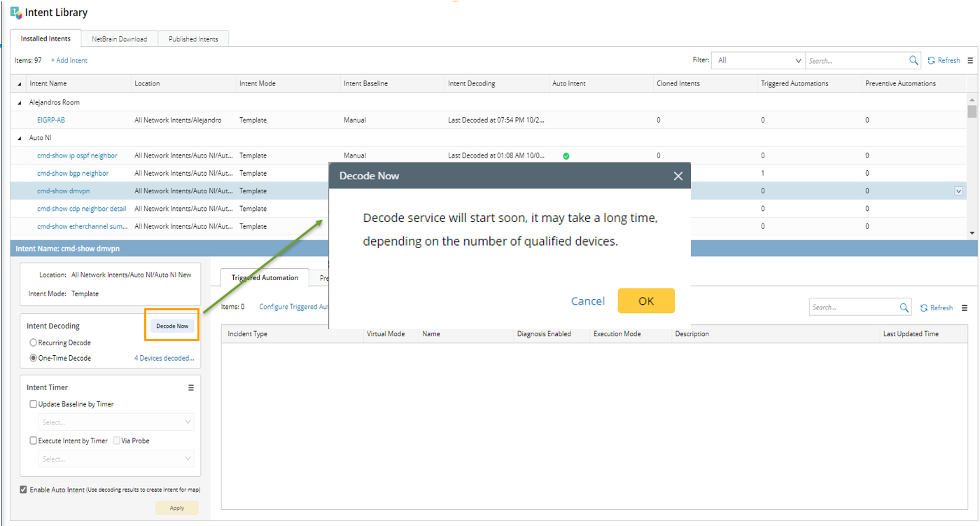Image resolution: width=980 pixels, height=526 pixels.
Task: Click the Refresh icon in top filter bar
Action: pos(931,60)
